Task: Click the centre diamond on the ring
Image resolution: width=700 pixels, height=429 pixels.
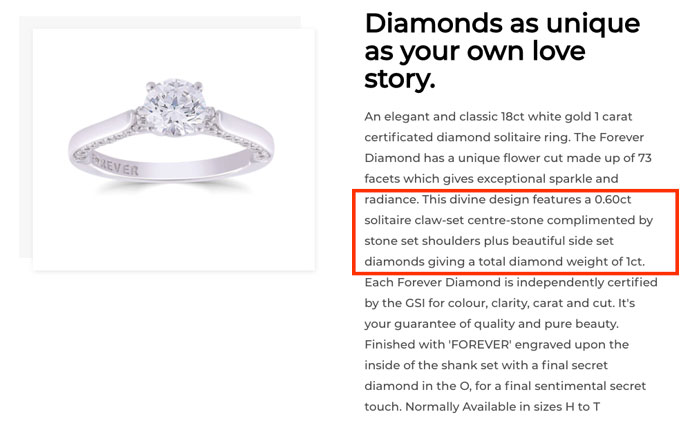Action: coord(175,106)
